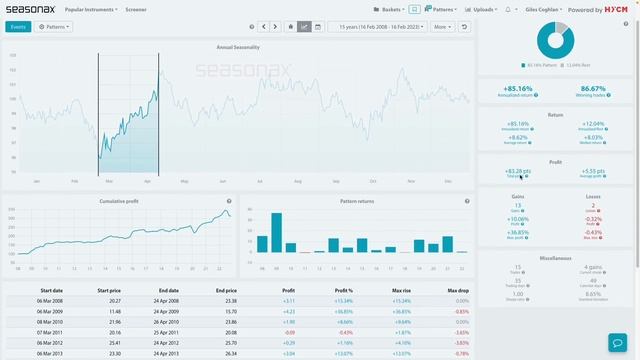The height and width of the screenshot is (360, 640).
Task: Click the outlined bookmark icon beside Baskets
Action: point(414,9)
